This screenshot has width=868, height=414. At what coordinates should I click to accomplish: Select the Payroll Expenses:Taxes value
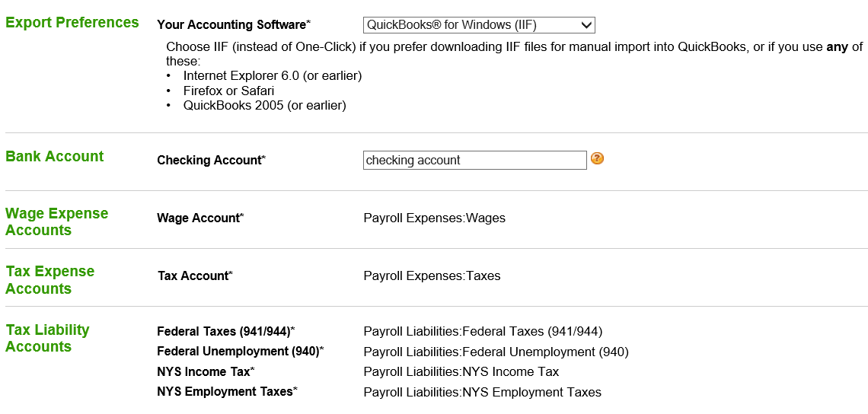tap(432, 275)
